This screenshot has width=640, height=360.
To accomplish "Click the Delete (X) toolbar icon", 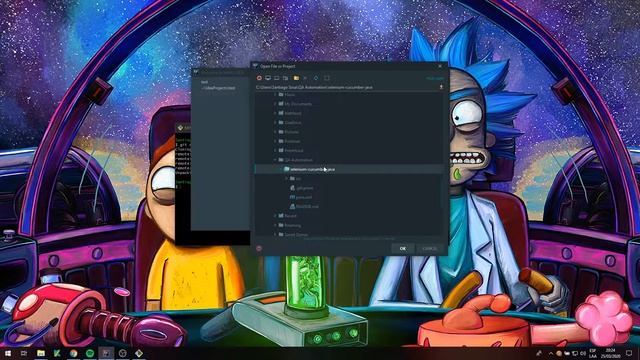I will coord(305,78).
